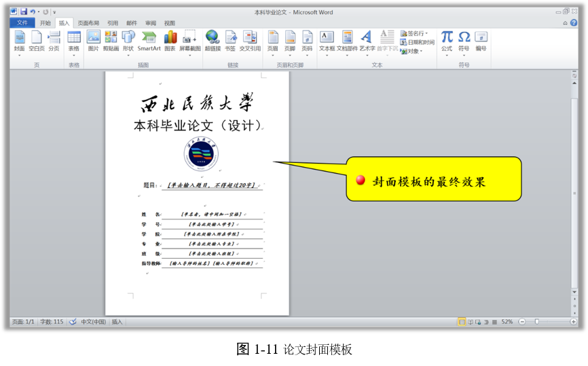This screenshot has width=588, height=366.
Task: Click the vertical scrollbar down arrow
Action: click(574, 292)
